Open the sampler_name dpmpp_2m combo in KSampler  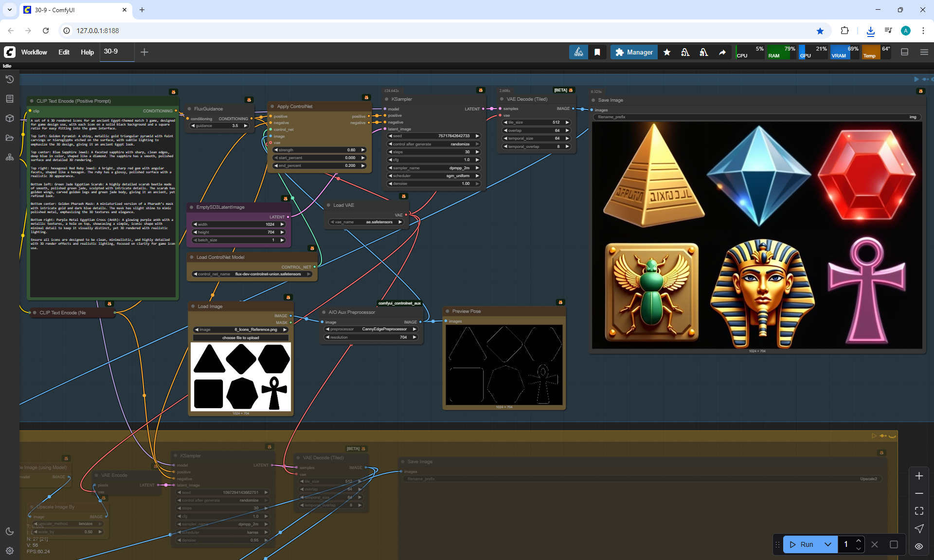(x=433, y=168)
